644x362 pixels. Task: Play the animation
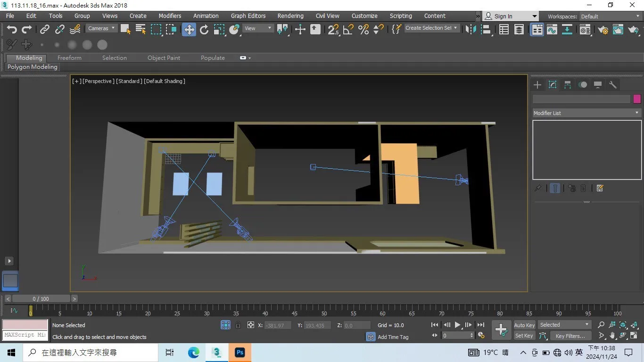click(457, 325)
